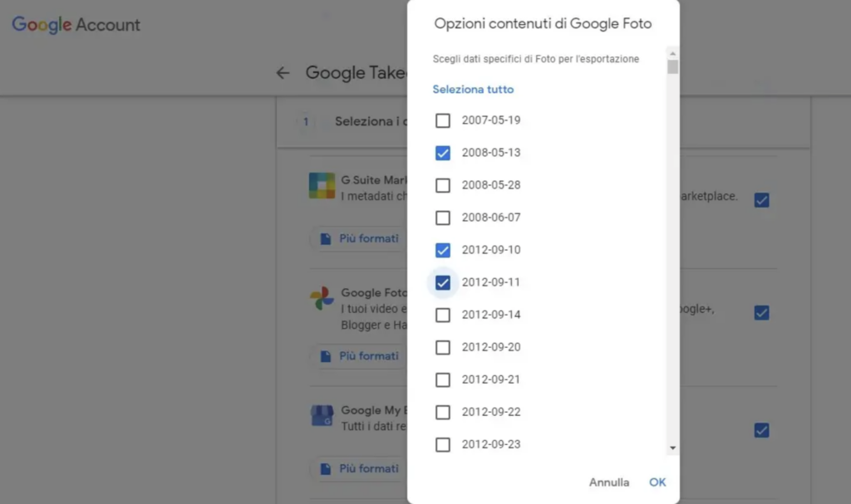The image size is (851, 504).
Task: Check the 2007-05-19 date checkbox
Action: (x=443, y=120)
